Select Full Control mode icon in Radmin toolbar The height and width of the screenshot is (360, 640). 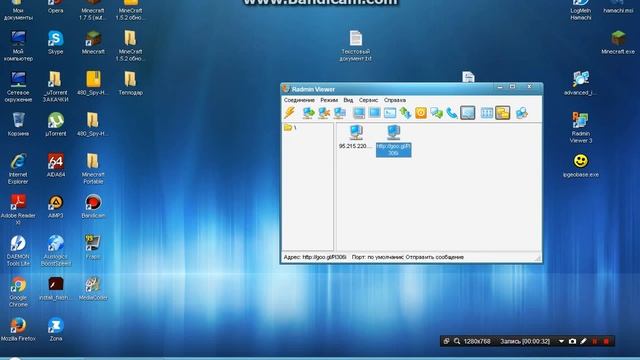coord(359,113)
